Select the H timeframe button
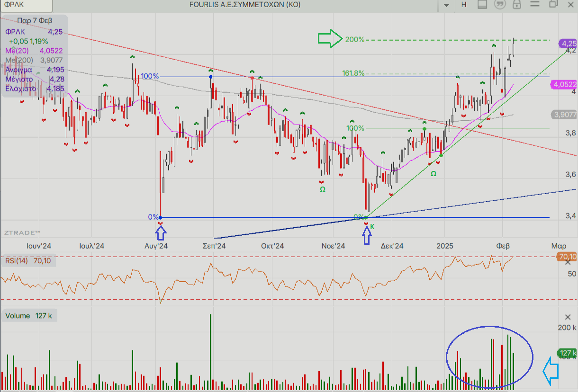The height and width of the screenshot is (392, 578). pyautogui.click(x=464, y=5)
